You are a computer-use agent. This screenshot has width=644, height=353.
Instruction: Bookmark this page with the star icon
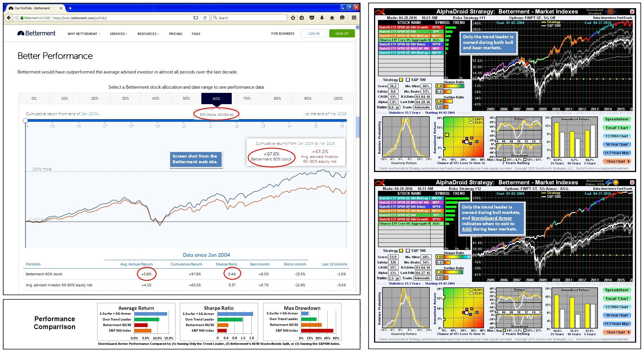click(x=293, y=18)
